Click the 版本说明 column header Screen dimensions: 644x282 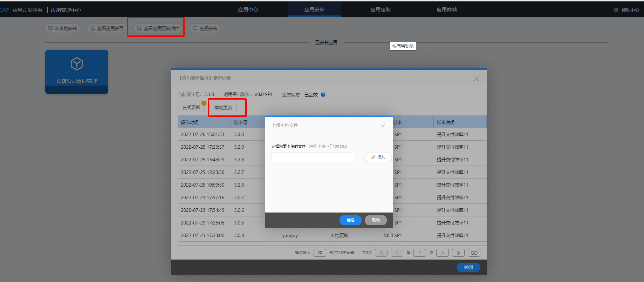tap(460, 122)
